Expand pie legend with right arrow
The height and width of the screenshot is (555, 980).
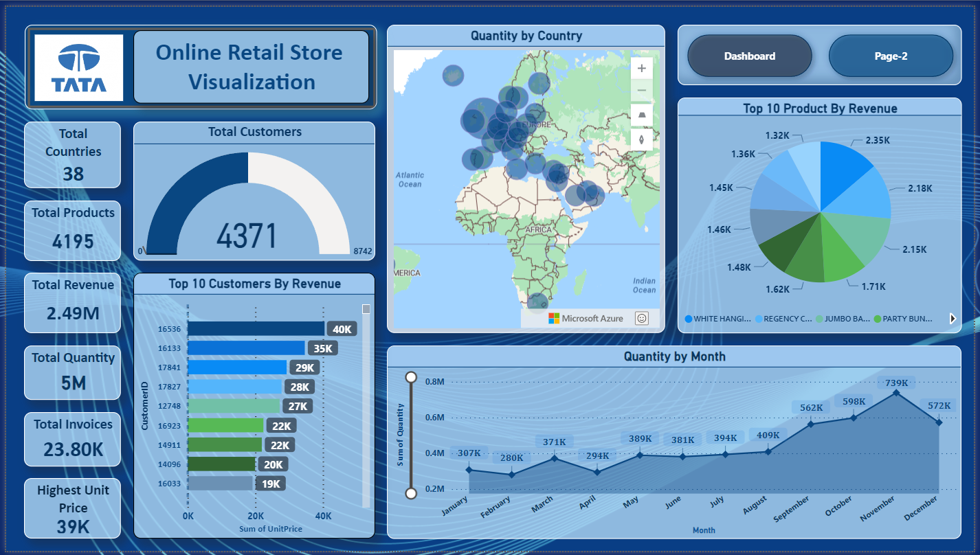coord(953,319)
